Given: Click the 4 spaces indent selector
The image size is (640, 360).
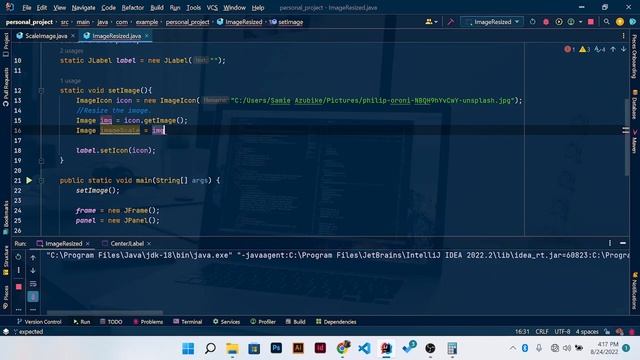Looking at the screenshot, I should (x=587, y=332).
